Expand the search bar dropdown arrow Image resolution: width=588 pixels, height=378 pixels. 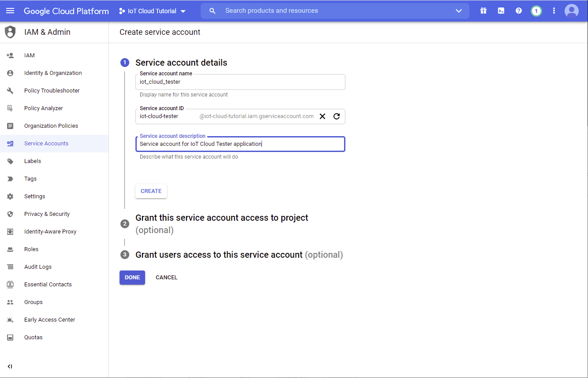tap(459, 11)
